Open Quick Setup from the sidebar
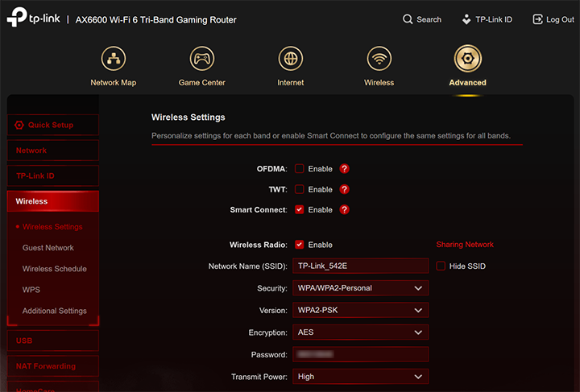 click(x=50, y=125)
